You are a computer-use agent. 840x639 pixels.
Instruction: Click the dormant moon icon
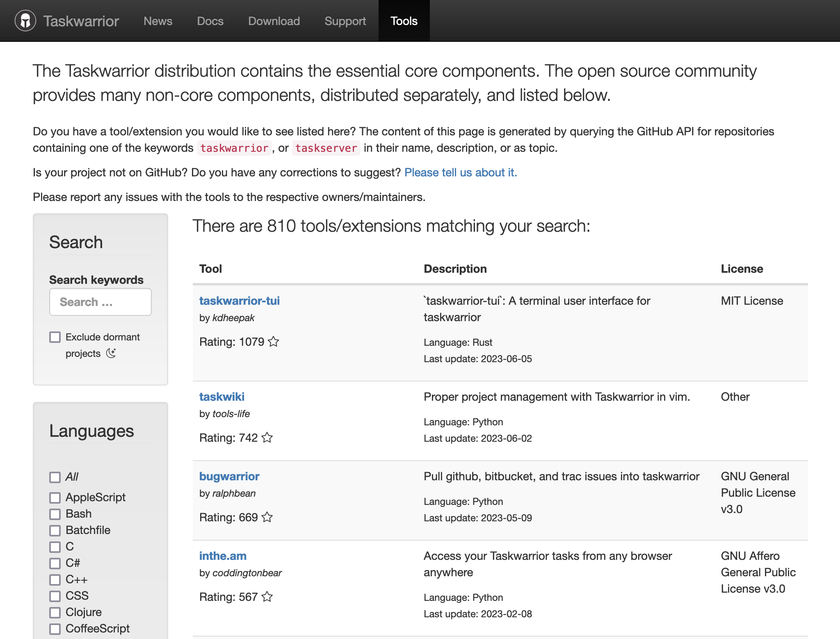point(111,353)
